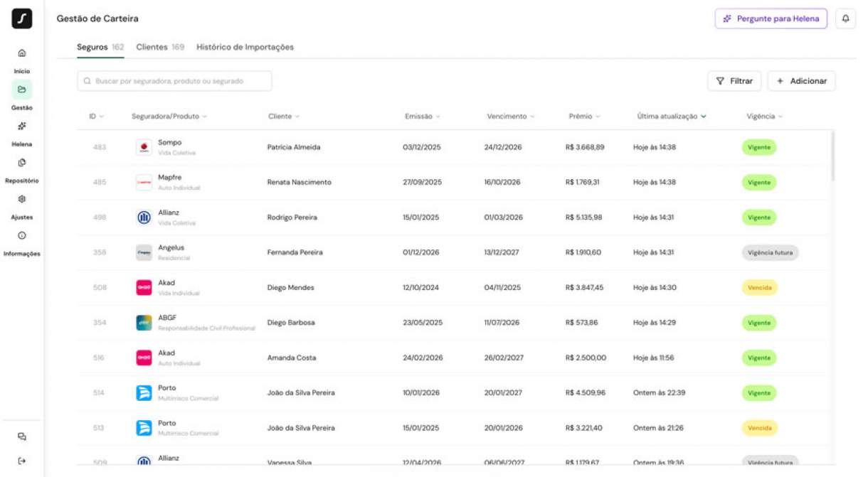Sort table by ID column header
868x477 pixels.
[x=96, y=117]
